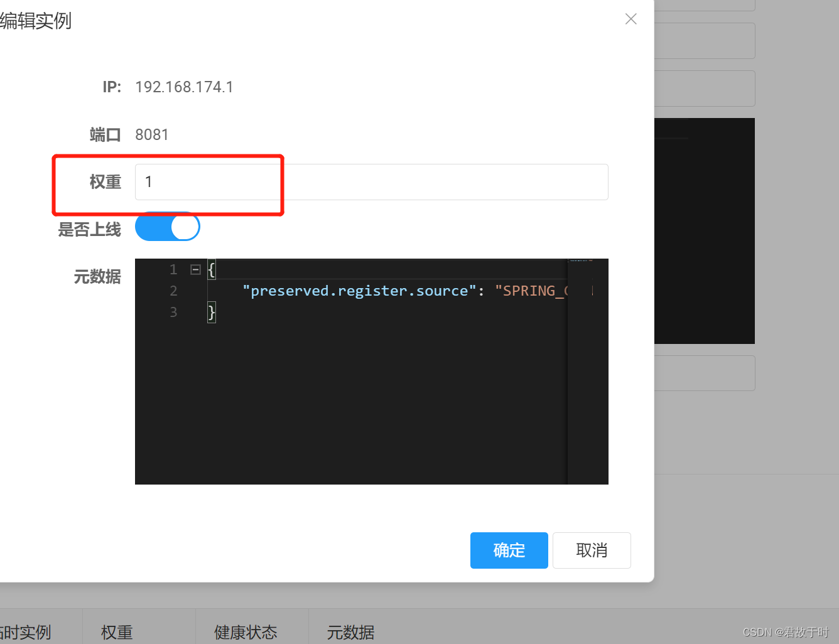This screenshot has width=839, height=644.
Task: Click the editor minimap on the right
Action: pyautogui.click(x=588, y=372)
